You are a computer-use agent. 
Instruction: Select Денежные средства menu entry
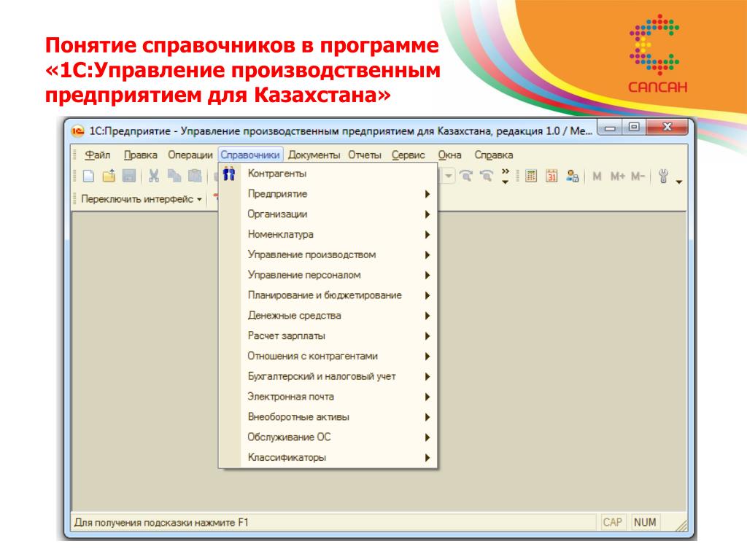coord(328,316)
